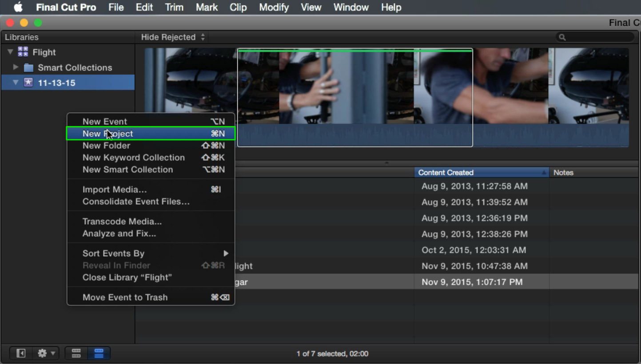Open the Apple menu
Viewport: 641px width, 364px height.
(x=18, y=7)
